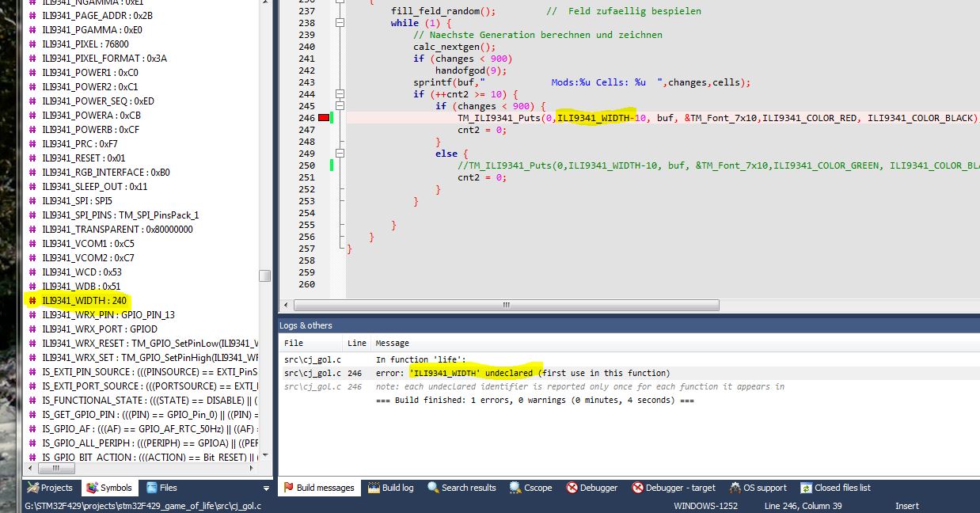This screenshot has width=980, height=513.
Task: Select symbol ILI9341_WDB : 0x51
Action: click(83, 287)
